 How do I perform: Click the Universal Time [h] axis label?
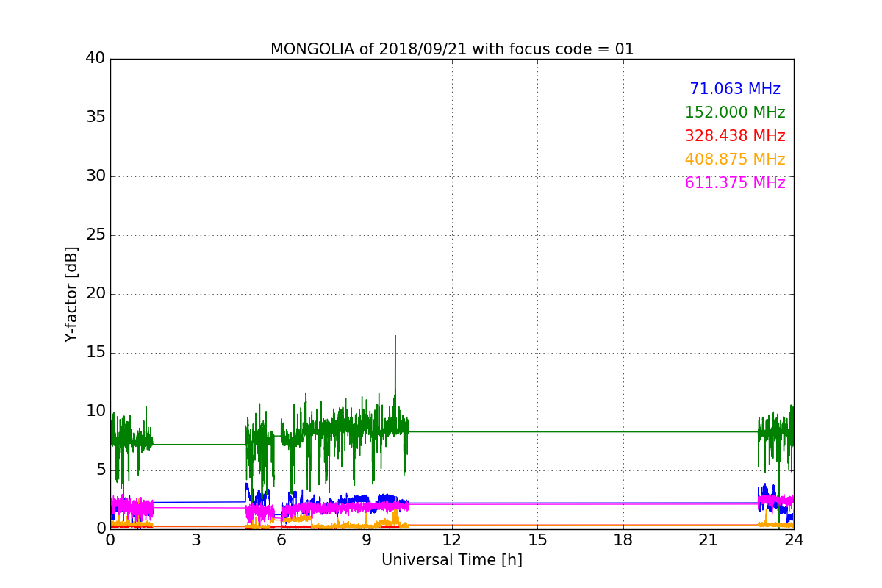(452, 560)
